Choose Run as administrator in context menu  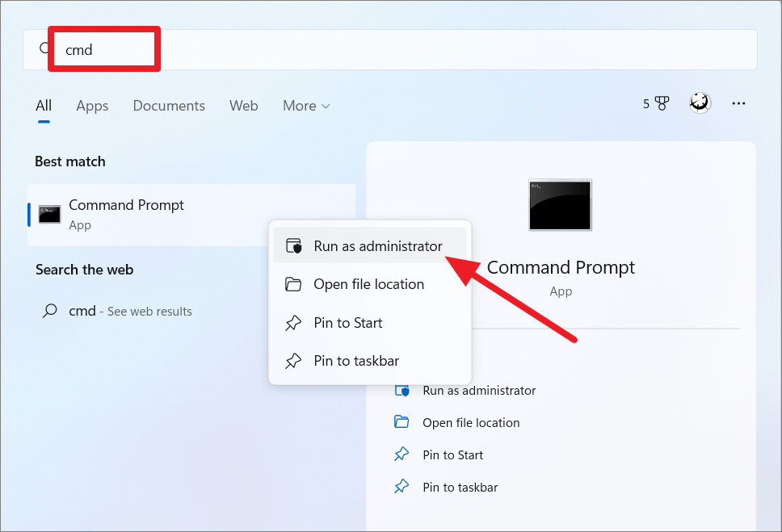pyautogui.click(x=370, y=245)
